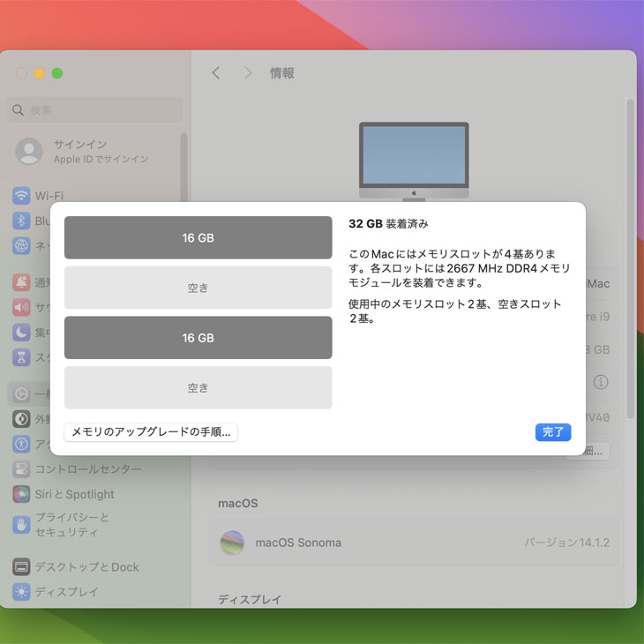The width and height of the screenshot is (644, 644).
Task: Click the Bluetooth icon in the sidebar
Action: tap(22, 221)
